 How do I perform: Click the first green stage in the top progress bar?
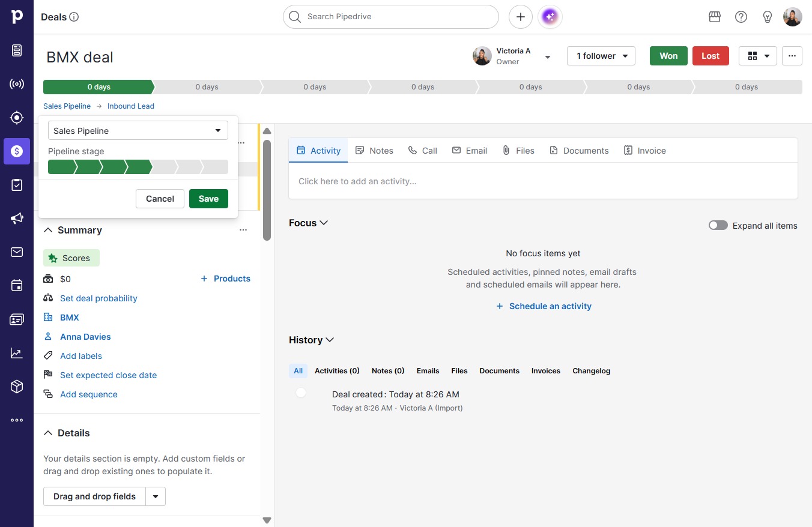pos(98,87)
